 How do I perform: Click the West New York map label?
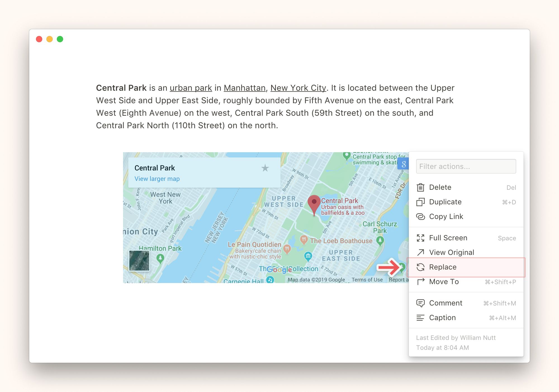tap(165, 198)
